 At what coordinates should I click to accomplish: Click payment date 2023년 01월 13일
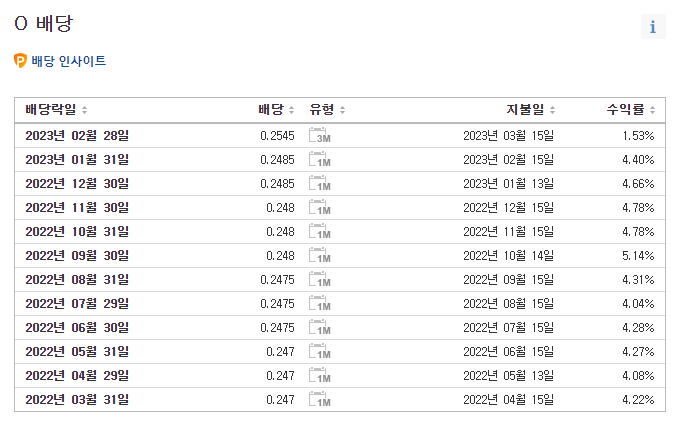click(x=509, y=184)
